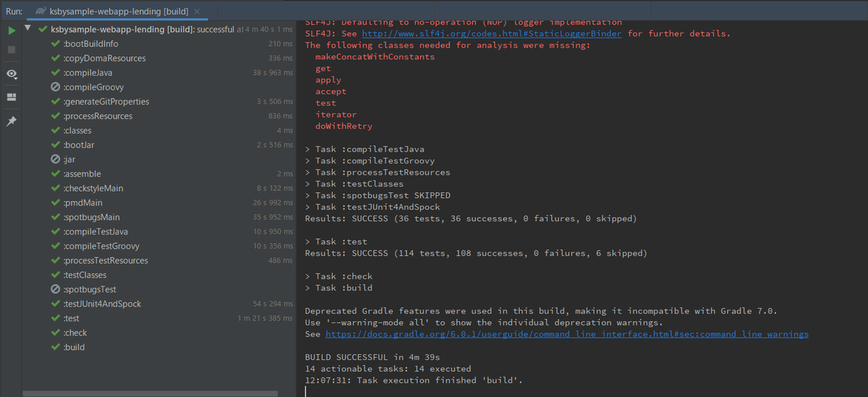The image size is (868, 397).
Task: Select the :testJUnit4AndSpock task row
Action: pos(159,304)
